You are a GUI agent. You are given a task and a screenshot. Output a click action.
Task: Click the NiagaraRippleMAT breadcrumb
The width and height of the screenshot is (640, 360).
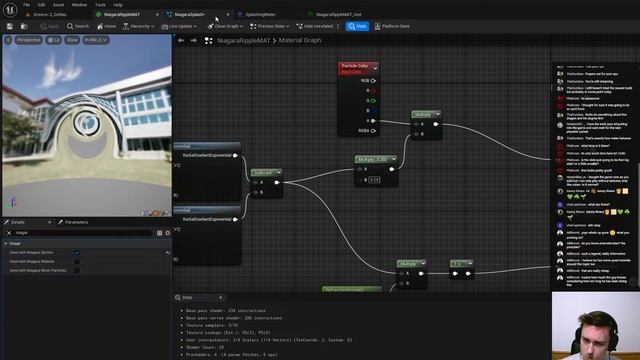click(x=244, y=40)
